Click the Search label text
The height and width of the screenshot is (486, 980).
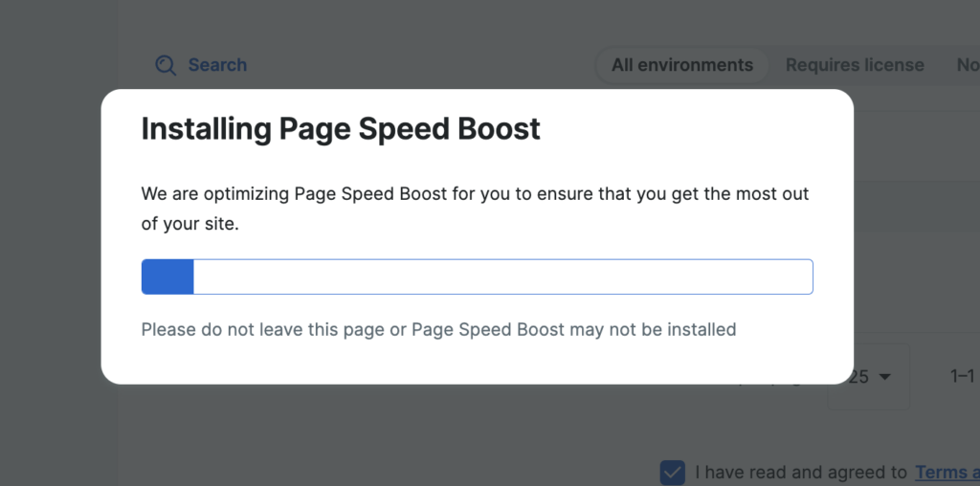(217, 65)
